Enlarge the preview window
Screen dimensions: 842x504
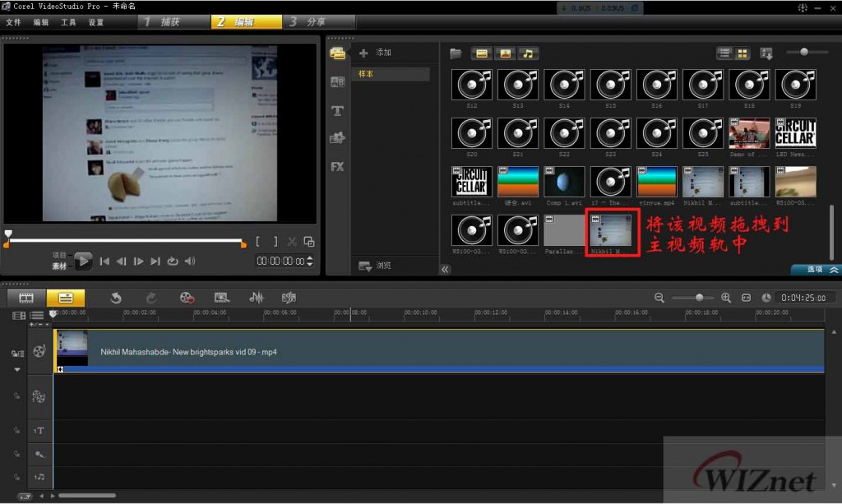pos(309,242)
